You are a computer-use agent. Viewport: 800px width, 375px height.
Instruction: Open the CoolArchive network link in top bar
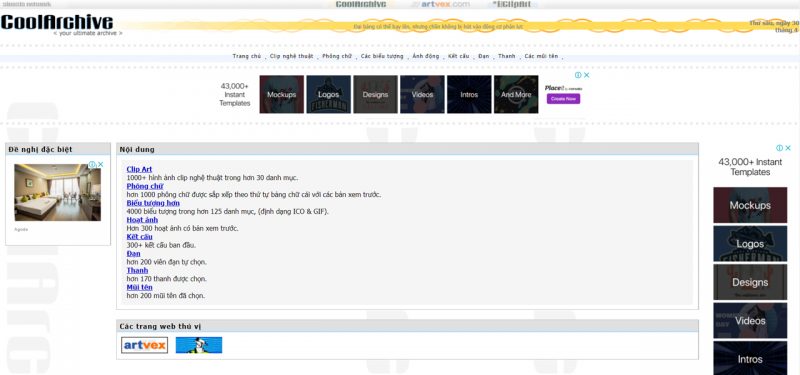tap(361, 5)
